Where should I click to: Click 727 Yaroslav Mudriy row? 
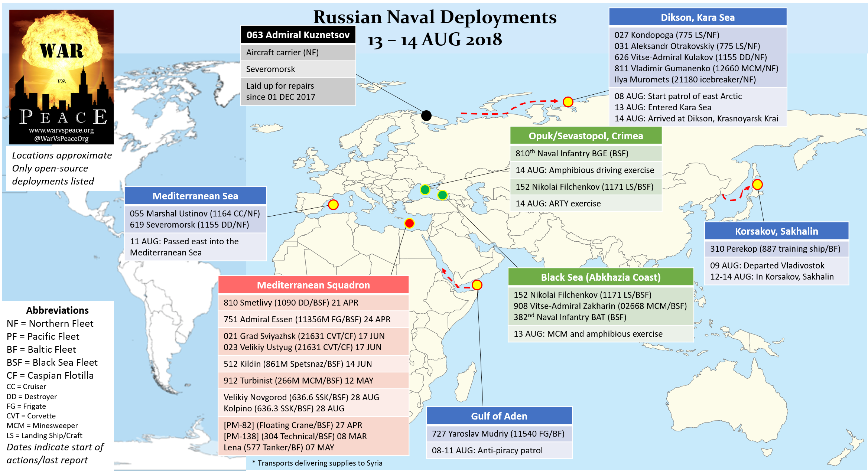click(x=499, y=434)
